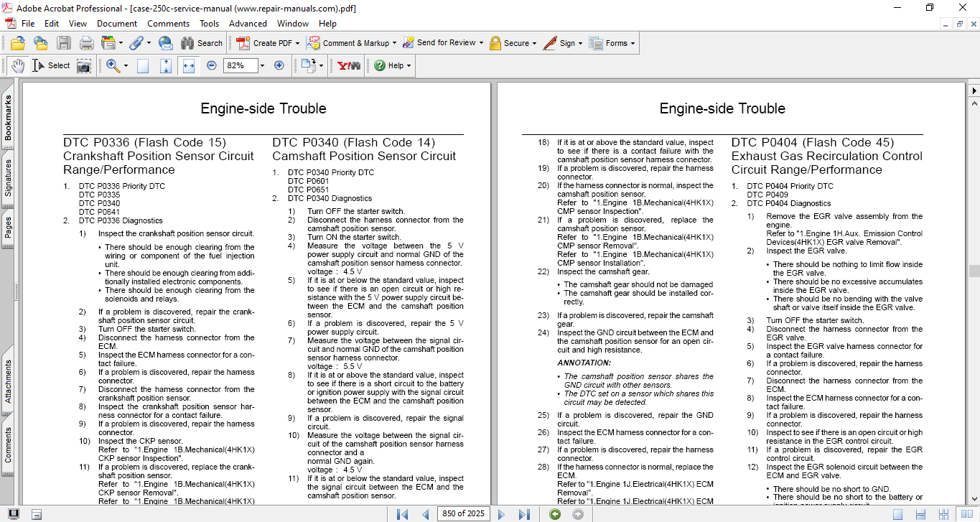Open the zoom percentage dropdown arrow
This screenshot has height=522, width=980.
pos(262,65)
